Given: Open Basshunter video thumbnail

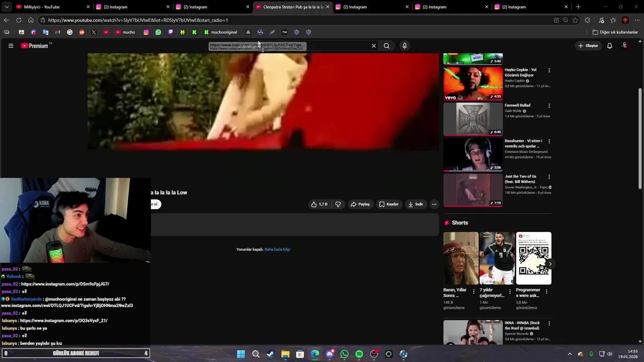Looking at the screenshot, I should [473, 154].
